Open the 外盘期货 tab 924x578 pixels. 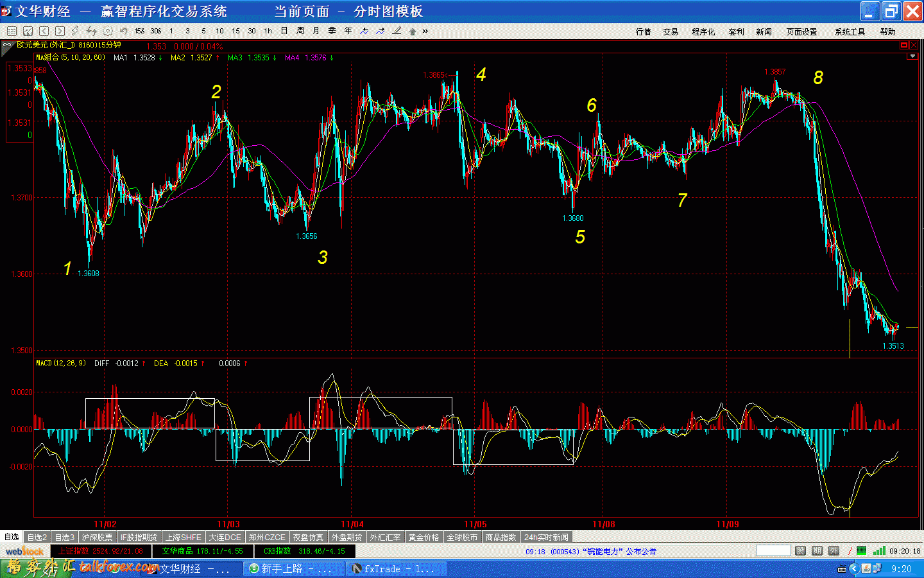(x=347, y=537)
